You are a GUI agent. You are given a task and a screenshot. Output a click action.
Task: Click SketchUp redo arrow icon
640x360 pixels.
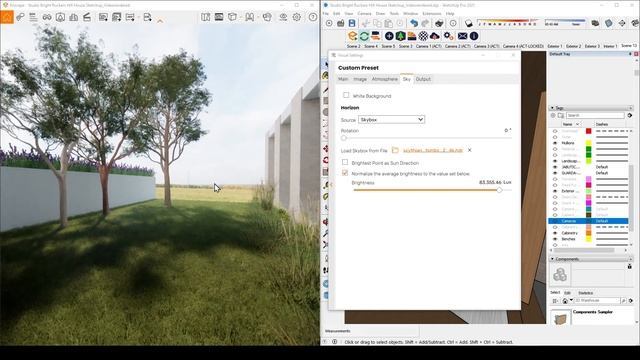(425, 24)
